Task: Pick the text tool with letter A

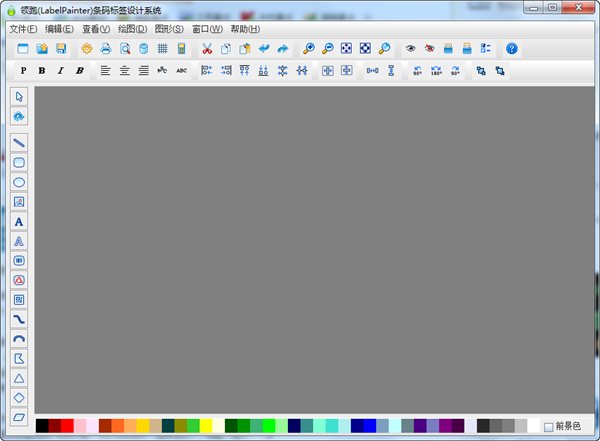Action: [19, 221]
